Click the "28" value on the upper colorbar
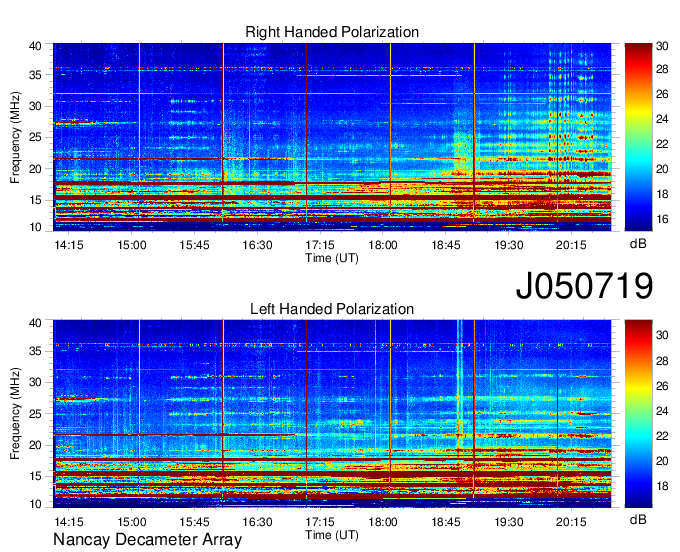The image size is (680, 552). [x=662, y=69]
